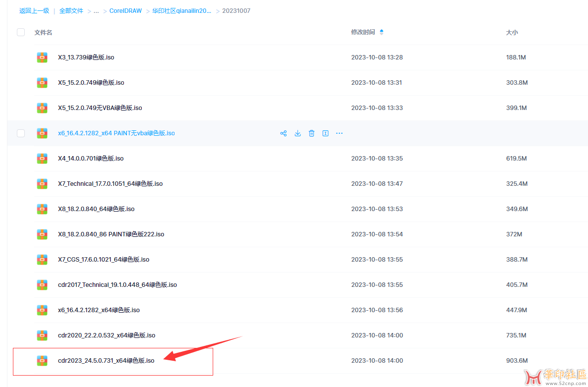Click the size value 303.8M
The height and width of the screenshot is (387, 588).
click(x=517, y=83)
